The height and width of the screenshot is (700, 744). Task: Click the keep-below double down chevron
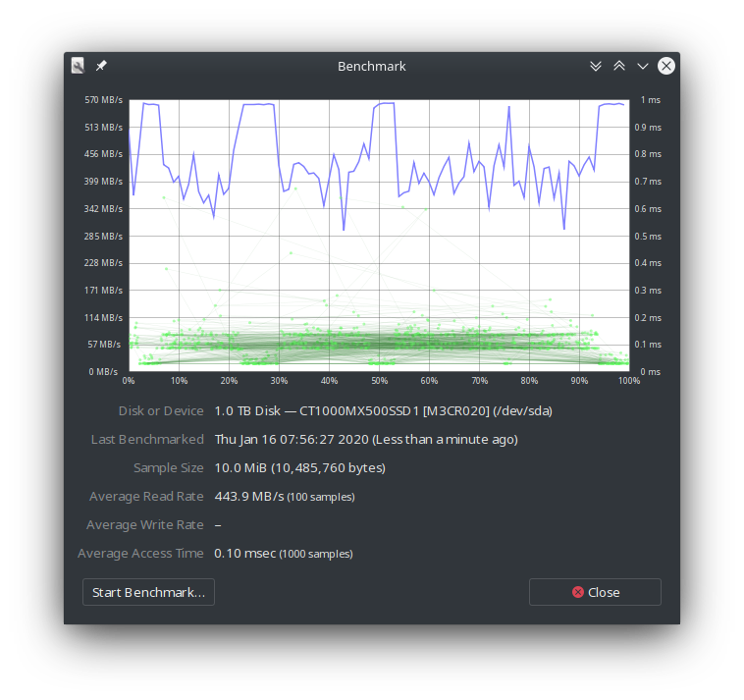pyautogui.click(x=595, y=66)
